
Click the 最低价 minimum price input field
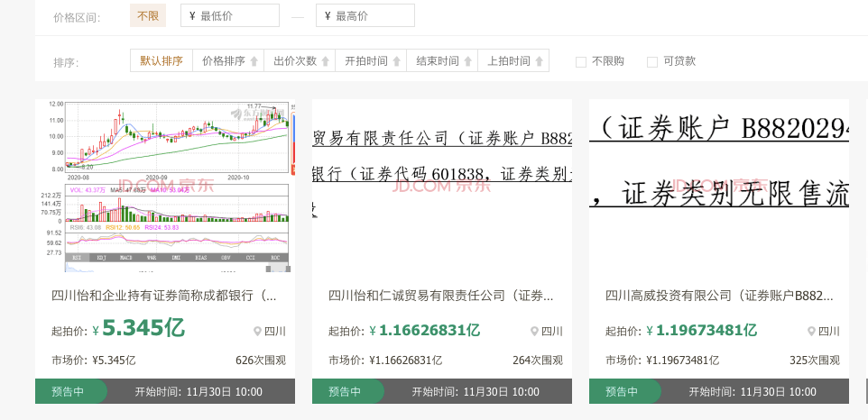[x=230, y=16]
